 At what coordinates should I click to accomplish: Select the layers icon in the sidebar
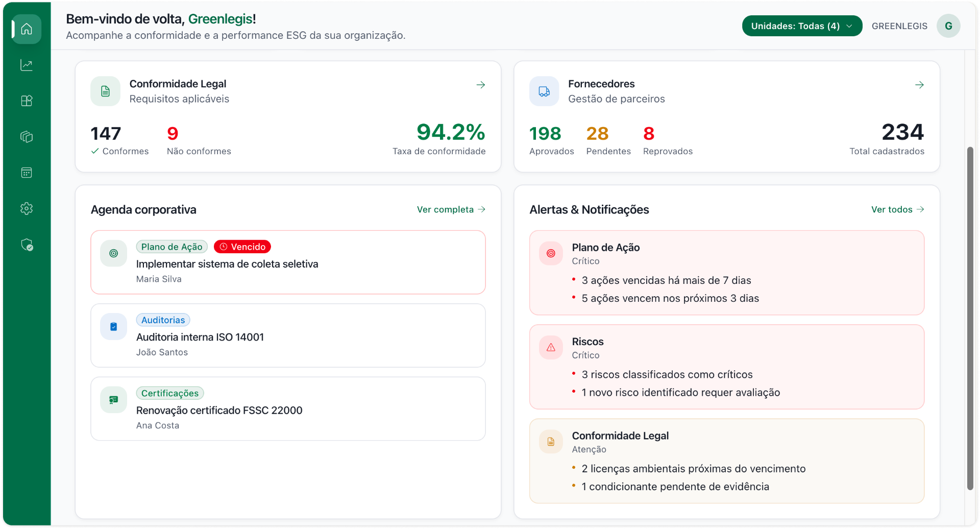(26, 136)
